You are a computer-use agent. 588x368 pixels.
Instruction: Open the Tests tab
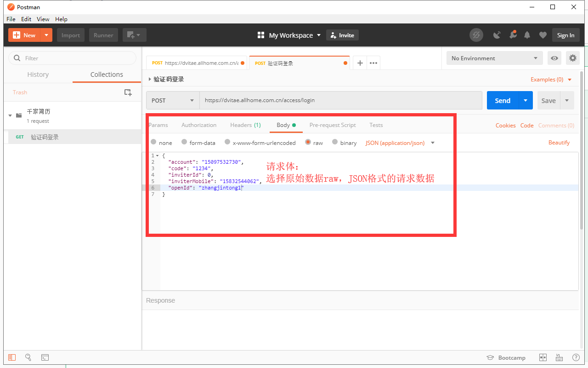pyautogui.click(x=376, y=125)
